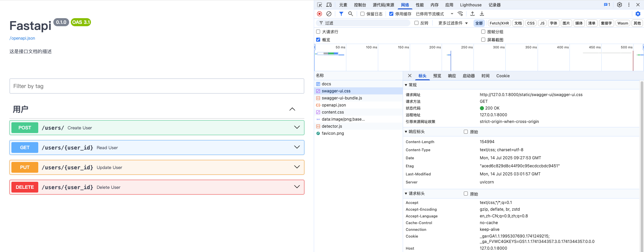Import HAR file upload icon

(473, 14)
